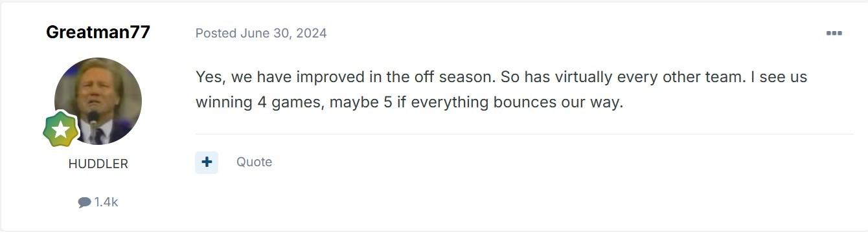868x238 pixels.
Task: Click the white star inside the badge
Action: click(x=60, y=129)
